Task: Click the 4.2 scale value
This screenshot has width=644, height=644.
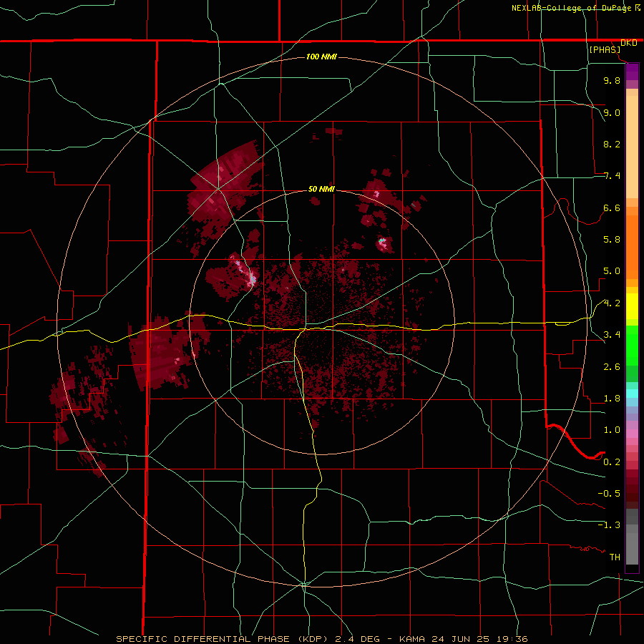Action: tap(612, 303)
